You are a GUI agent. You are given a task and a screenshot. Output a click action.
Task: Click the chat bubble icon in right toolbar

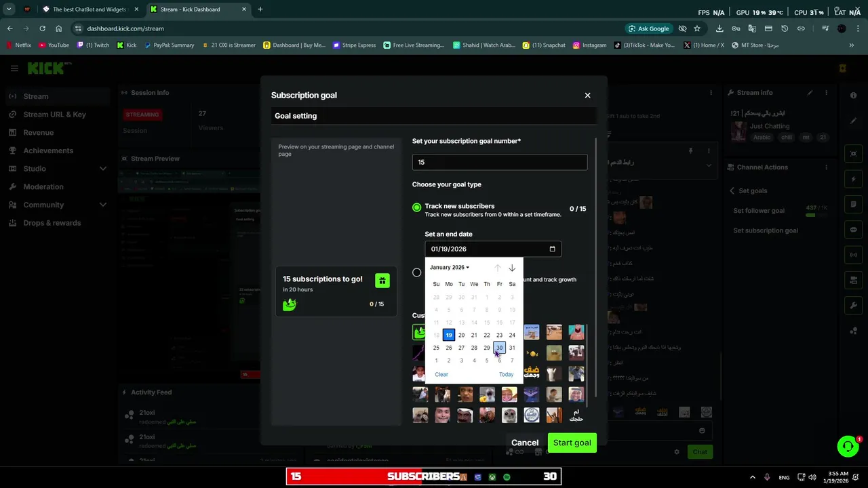point(853,230)
